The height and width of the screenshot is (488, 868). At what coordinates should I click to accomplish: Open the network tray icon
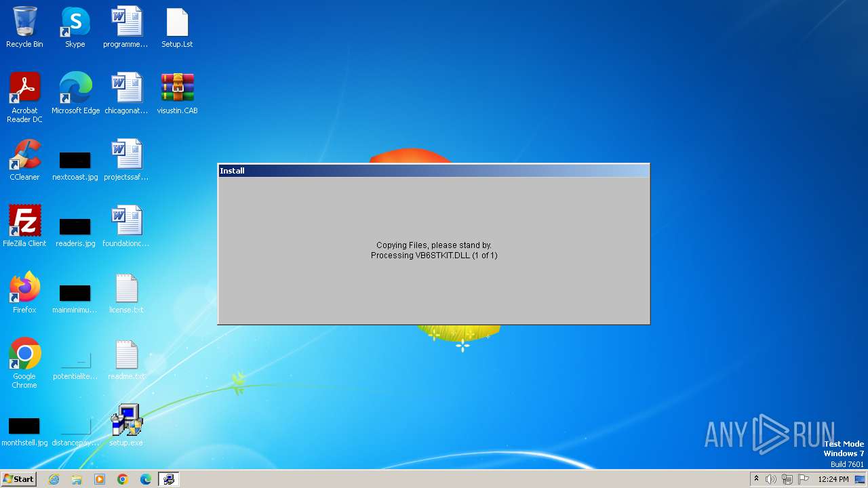tap(787, 479)
